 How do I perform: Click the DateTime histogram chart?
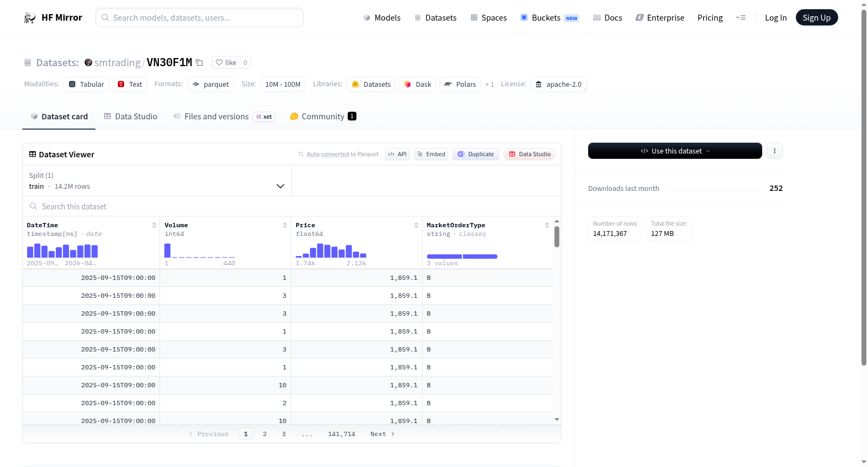[x=62, y=251]
